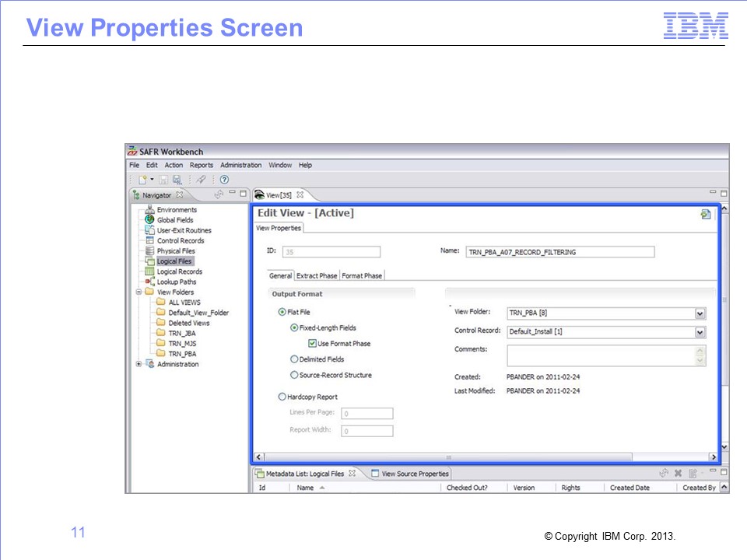
Task: Click the Metadata List delete X icon
Action: tap(678, 473)
